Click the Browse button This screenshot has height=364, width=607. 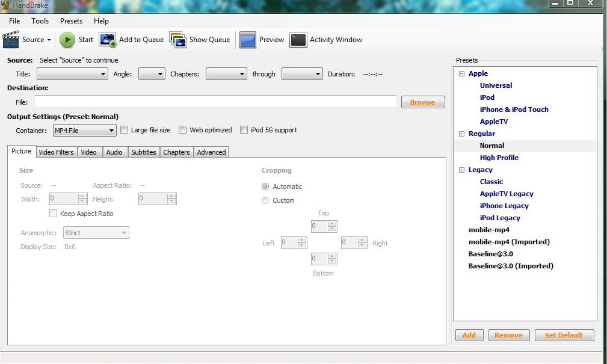[422, 102]
